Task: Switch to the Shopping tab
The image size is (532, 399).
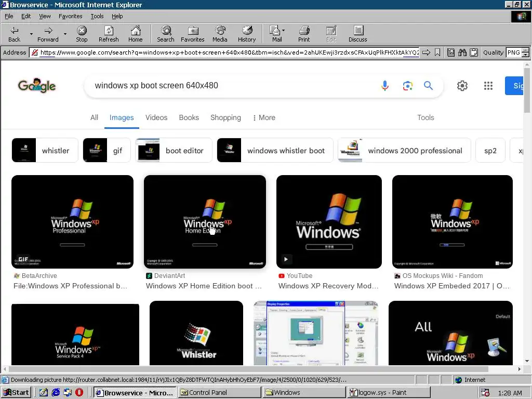Action: point(225,117)
